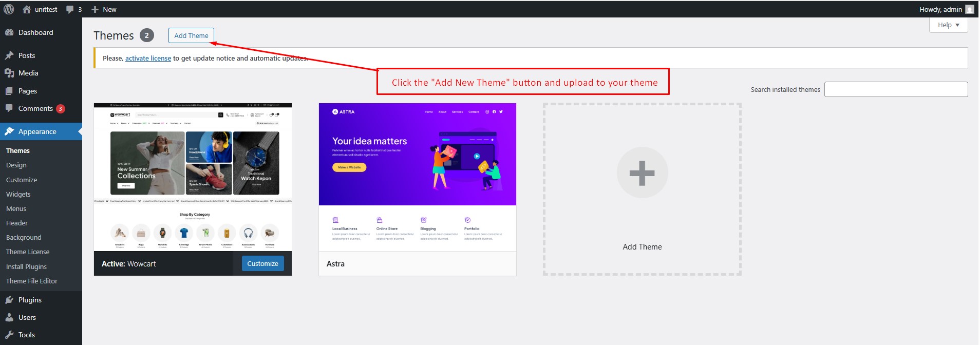
Task: Open the Appearance menu item
Action: click(41, 131)
